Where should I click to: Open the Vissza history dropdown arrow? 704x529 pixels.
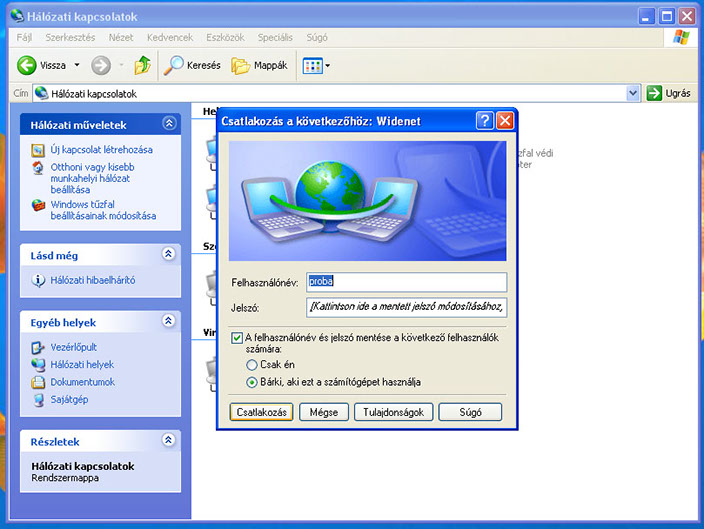(77, 66)
